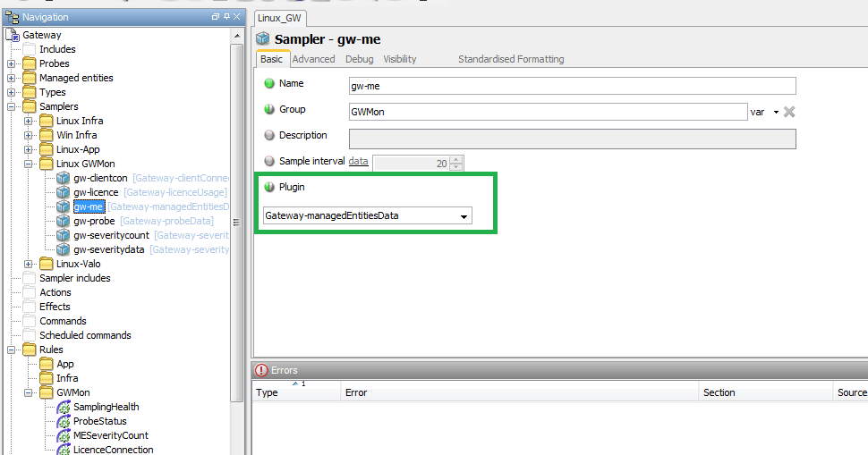The width and height of the screenshot is (868, 455).
Task: Click the Errors panel warning icon
Action: (261, 370)
